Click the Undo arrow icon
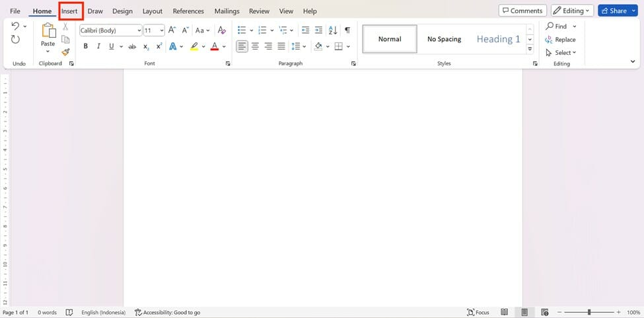Screen dimensions: 644x318 point(15,26)
